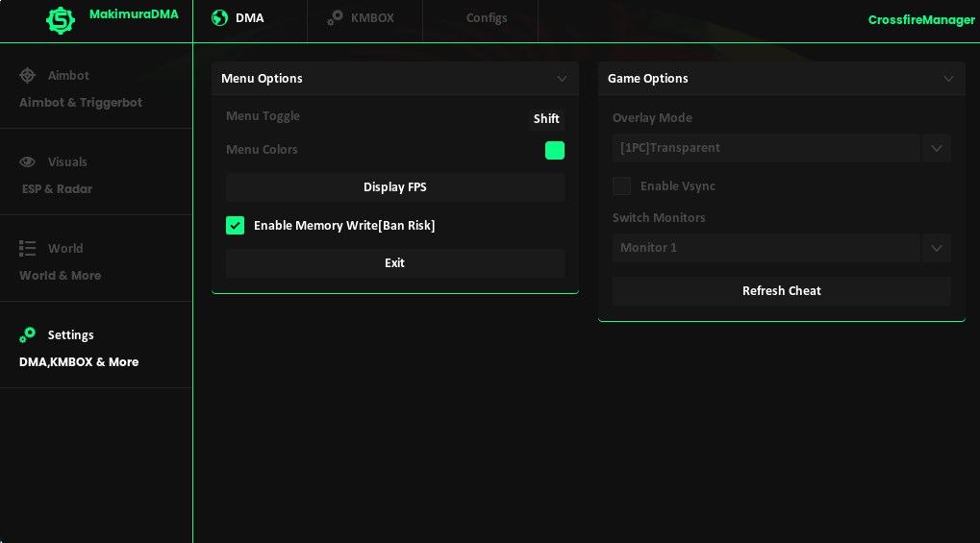This screenshot has width=980, height=543.
Task: Open the green Menu Colors swatch
Action: click(x=555, y=151)
